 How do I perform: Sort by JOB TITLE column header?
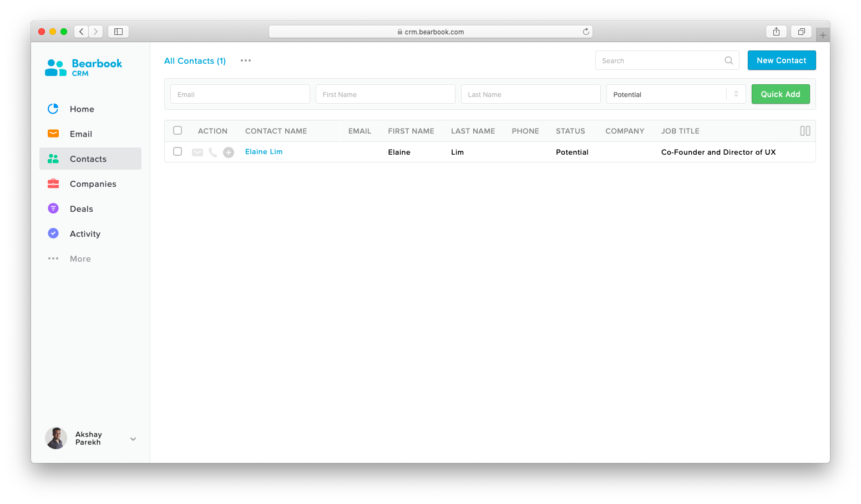tap(680, 131)
